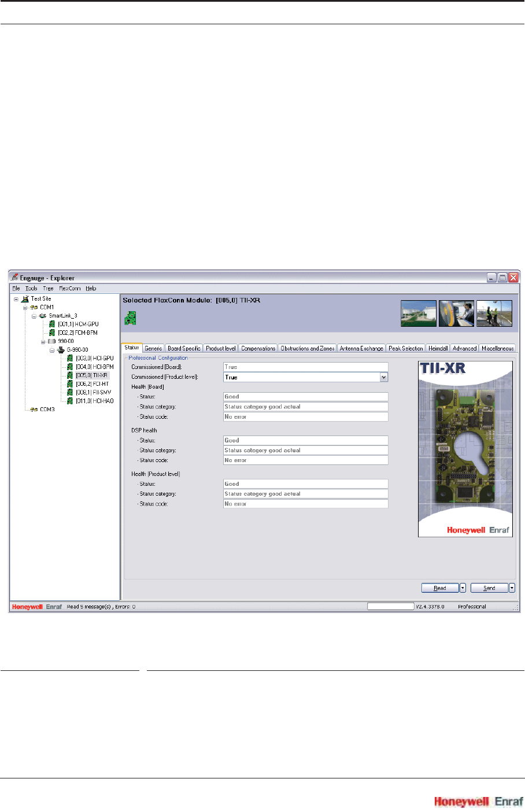Collapse the SmartLink_3 tree node
This screenshot has height=812, width=525.
(x=34, y=316)
